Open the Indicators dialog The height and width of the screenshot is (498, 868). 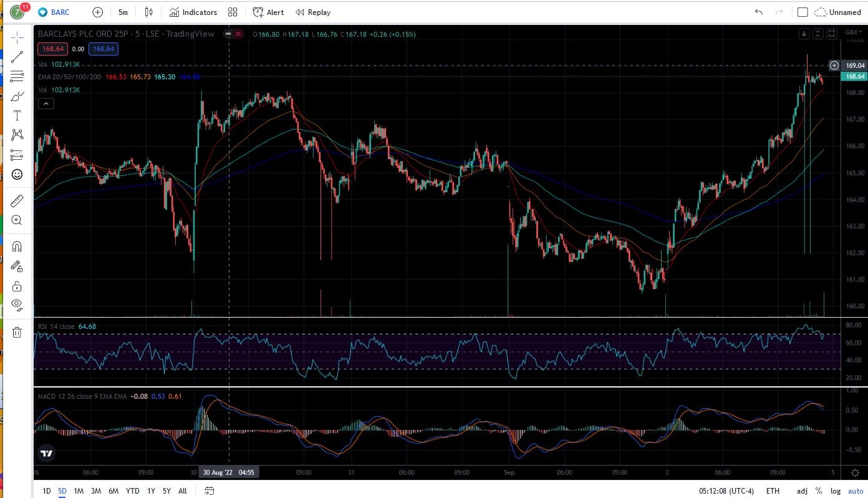point(193,12)
